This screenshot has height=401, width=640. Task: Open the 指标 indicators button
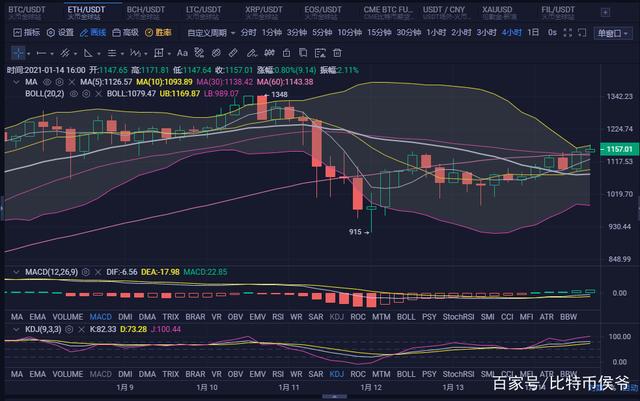(27, 33)
